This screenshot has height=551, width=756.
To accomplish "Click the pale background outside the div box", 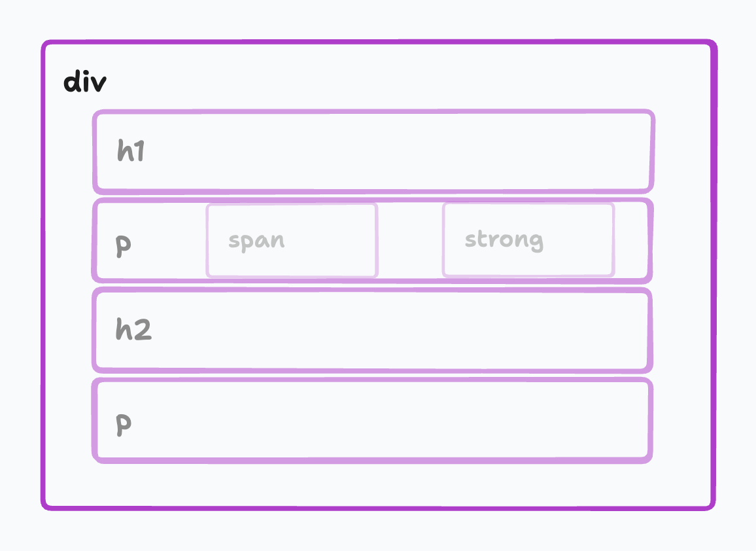I will tap(378, 18).
